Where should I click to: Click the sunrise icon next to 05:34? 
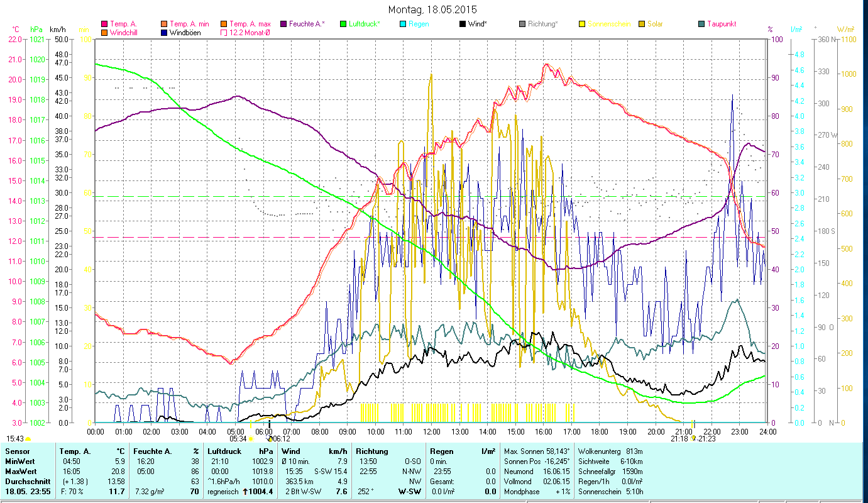pyautogui.click(x=251, y=439)
